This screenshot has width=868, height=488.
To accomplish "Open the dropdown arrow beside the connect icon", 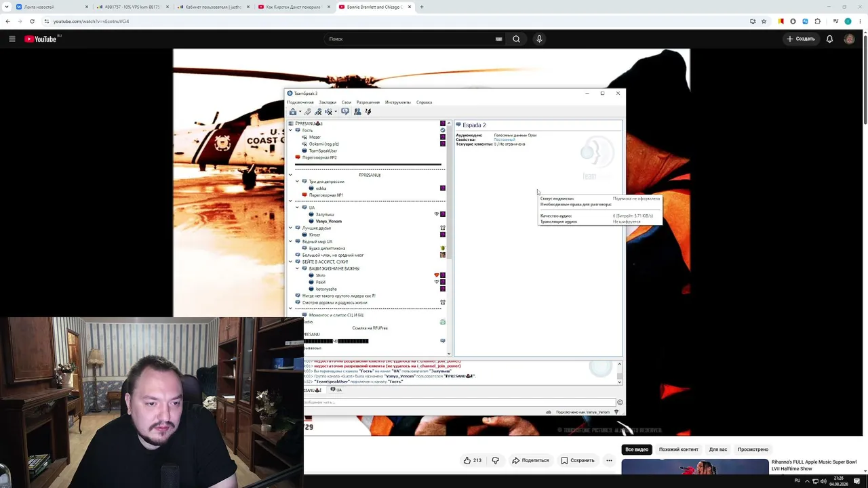I will pos(300,112).
